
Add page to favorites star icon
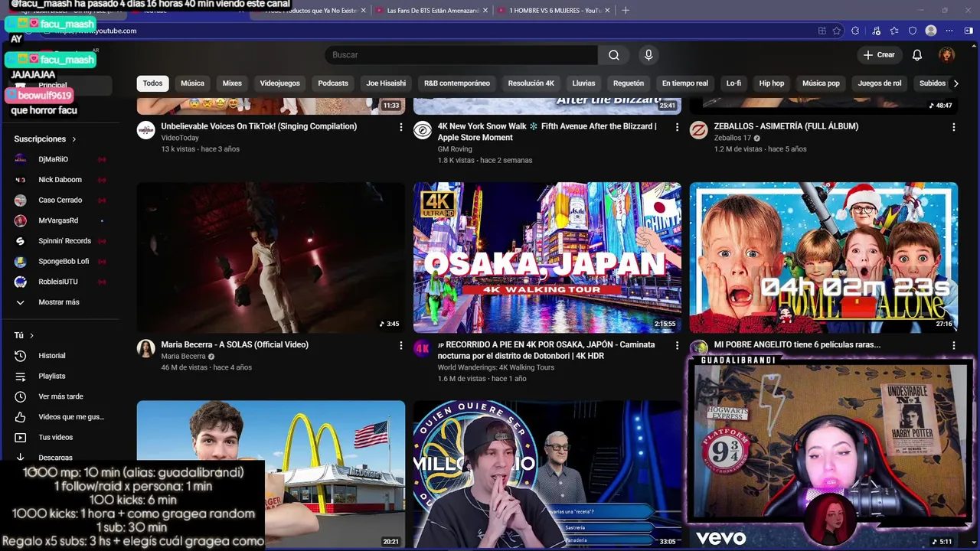[837, 31]
